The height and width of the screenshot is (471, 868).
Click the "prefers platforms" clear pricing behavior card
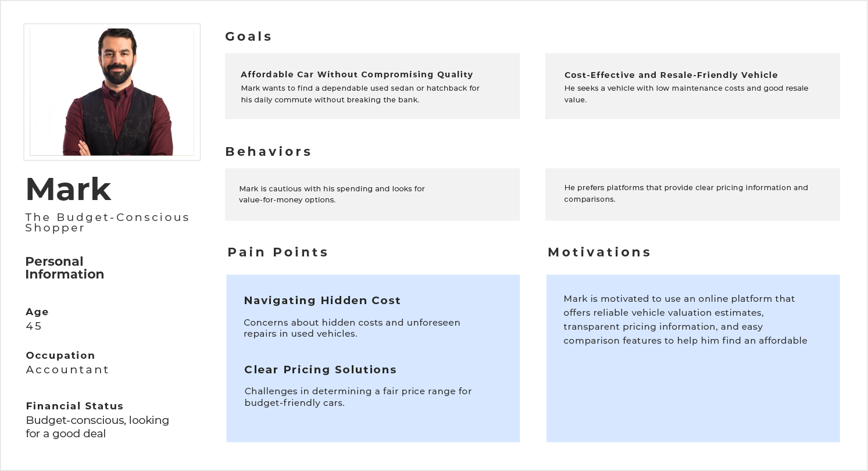pyautogui.click(x=692, y=194)
